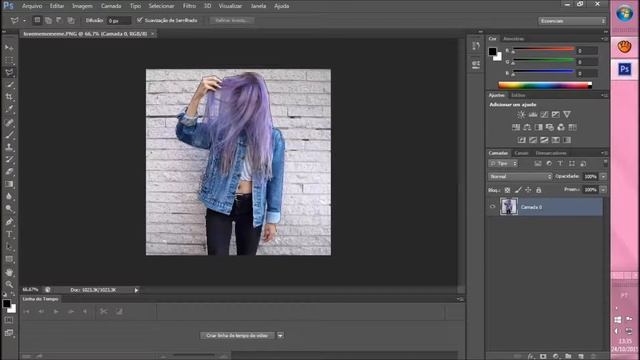Open the Filtro menu
640x360 pixels.
[189, 6]
